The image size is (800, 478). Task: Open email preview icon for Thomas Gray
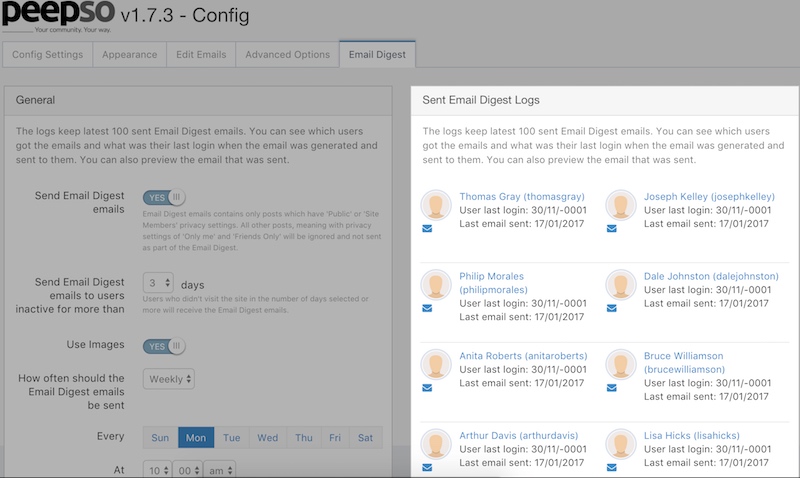[427, 229]
